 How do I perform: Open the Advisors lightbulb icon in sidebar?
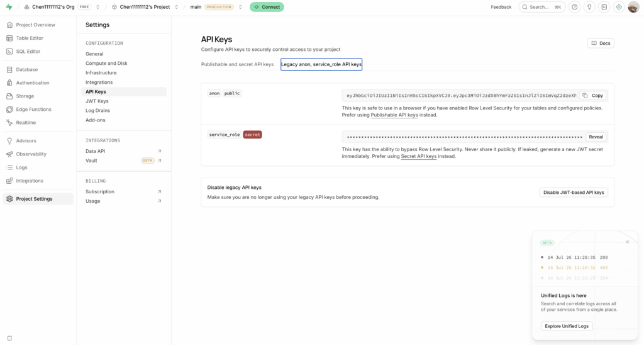(x=9, y=140)
